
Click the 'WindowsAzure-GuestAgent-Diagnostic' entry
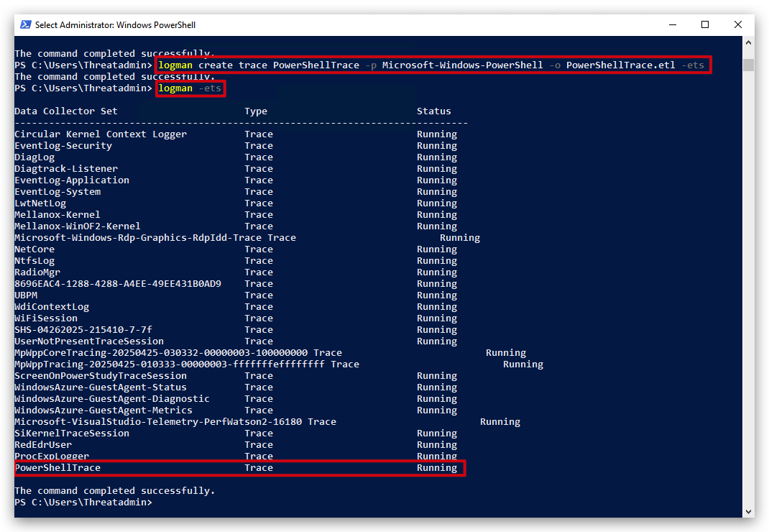point(112,398)
